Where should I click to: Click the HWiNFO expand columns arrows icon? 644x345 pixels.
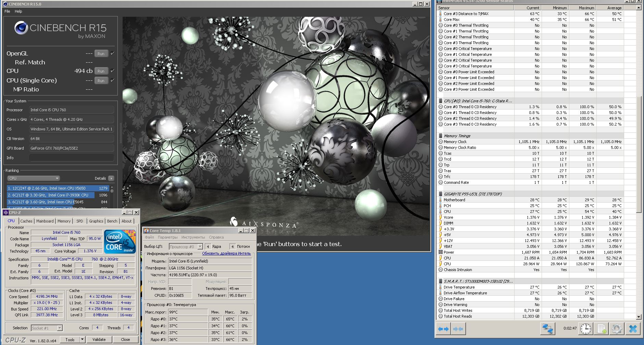coord(443,329)
